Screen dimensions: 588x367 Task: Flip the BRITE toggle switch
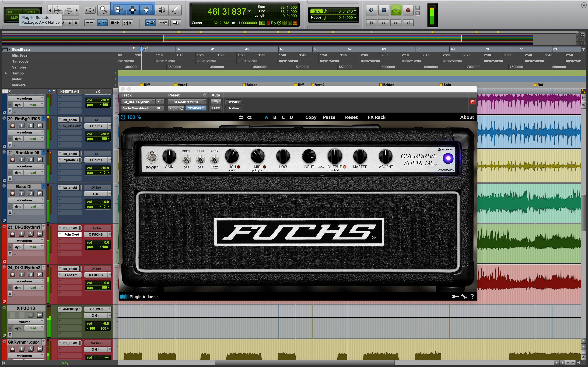(186, 159)
